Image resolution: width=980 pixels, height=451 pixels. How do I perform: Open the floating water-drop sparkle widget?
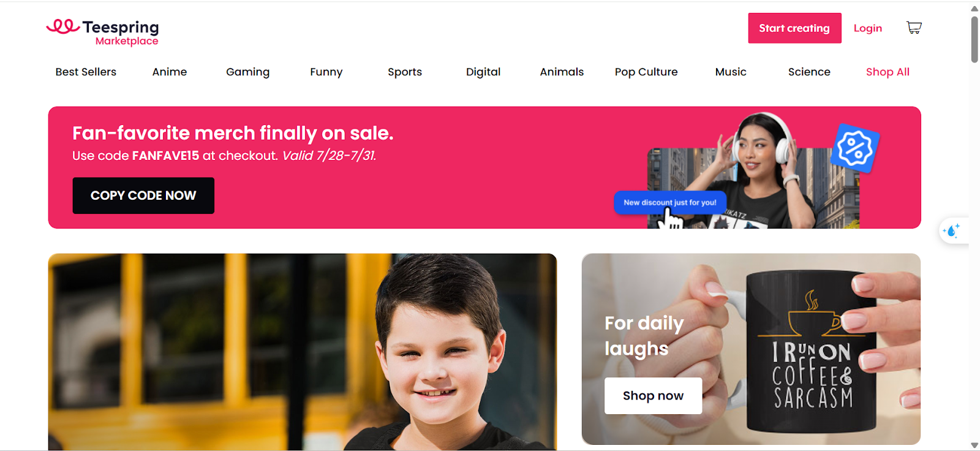pos(953,231)
